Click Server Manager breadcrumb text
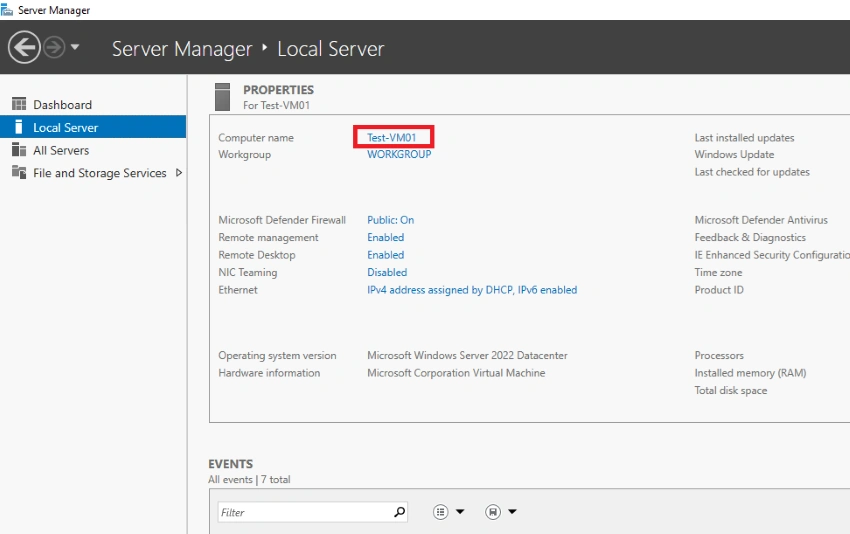The image size is (850, 534). 182,49
